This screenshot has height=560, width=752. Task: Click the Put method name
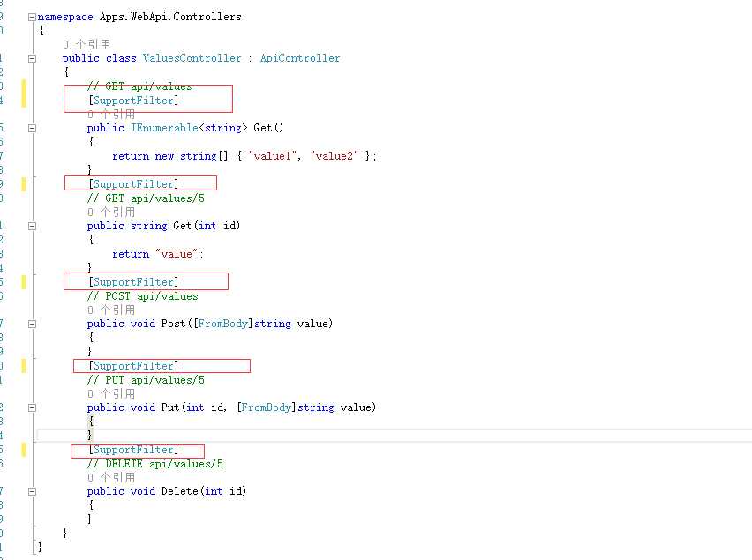169,407
